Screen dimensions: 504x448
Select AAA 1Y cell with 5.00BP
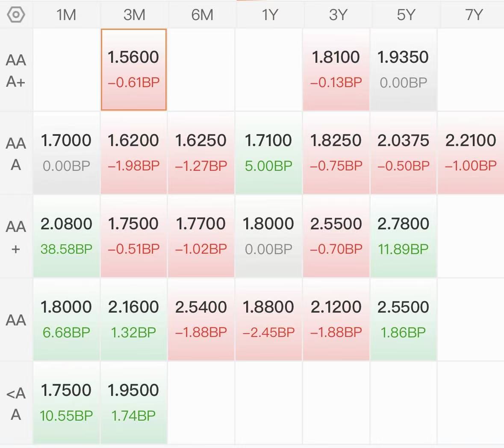pyautogui.click(x=268, y=152)
